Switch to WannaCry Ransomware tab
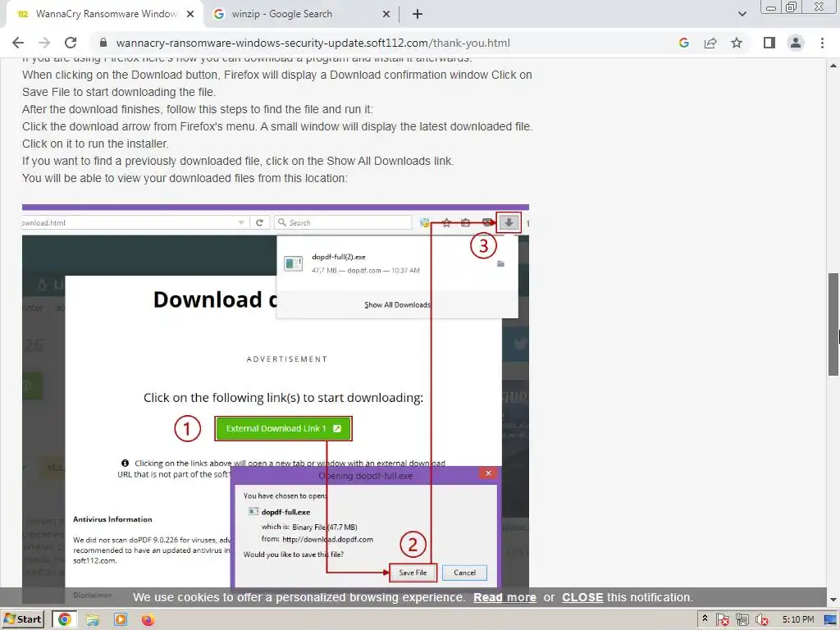This screenshot has height=630, width=840. click(x=104, y=14)
